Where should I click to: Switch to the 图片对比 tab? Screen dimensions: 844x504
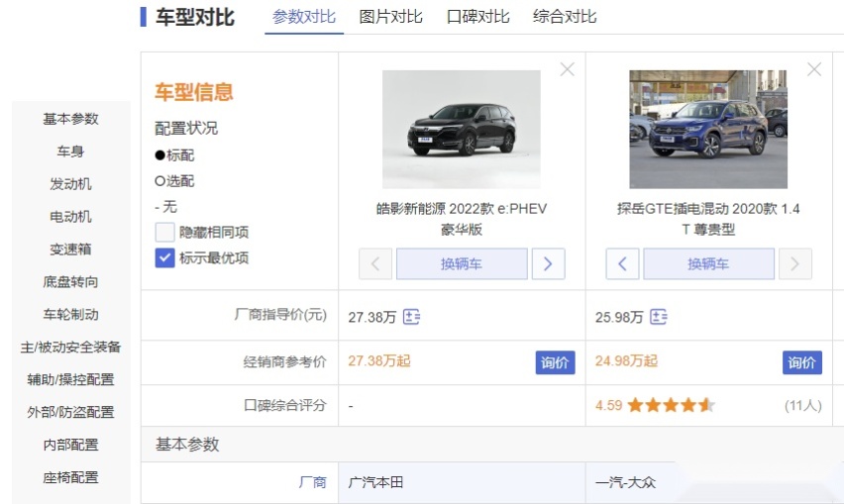click(x=390, y=17)
